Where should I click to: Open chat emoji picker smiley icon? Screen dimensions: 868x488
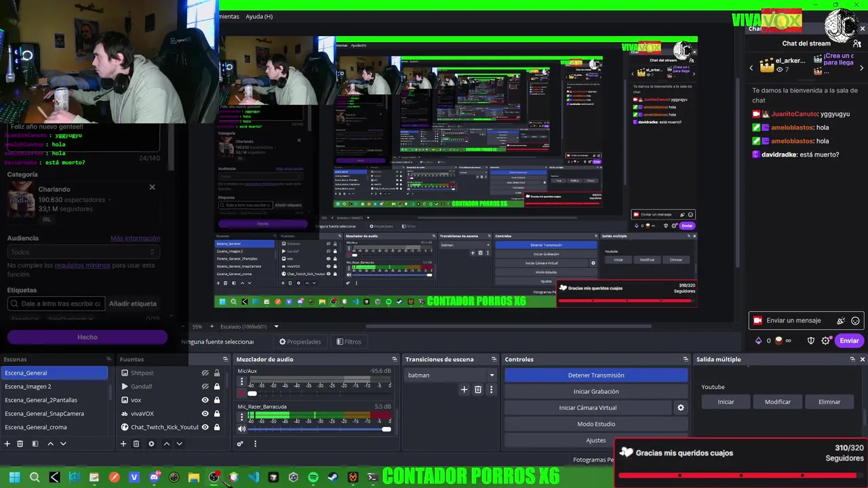coord(855,321)
